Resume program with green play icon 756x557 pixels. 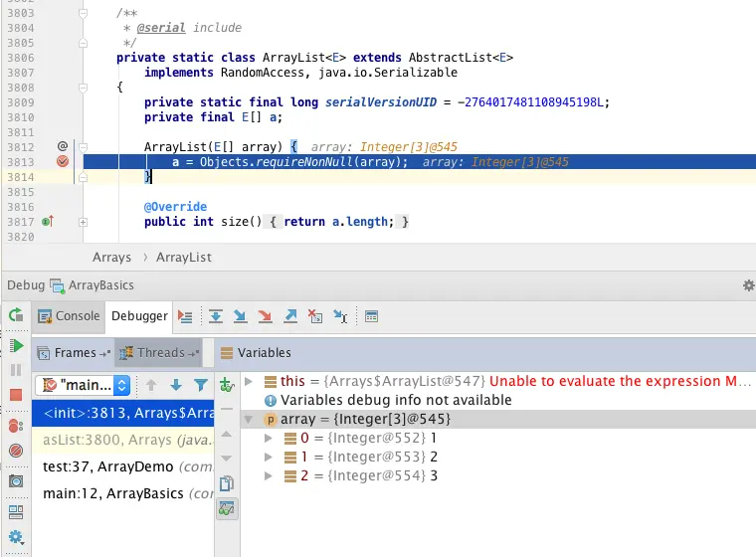coord(16,345)
